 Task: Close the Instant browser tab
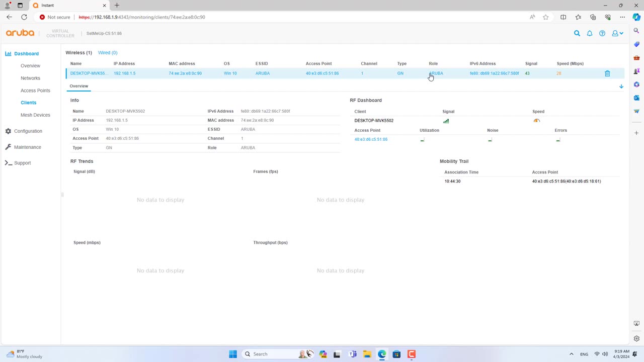[x=105, y=6]
